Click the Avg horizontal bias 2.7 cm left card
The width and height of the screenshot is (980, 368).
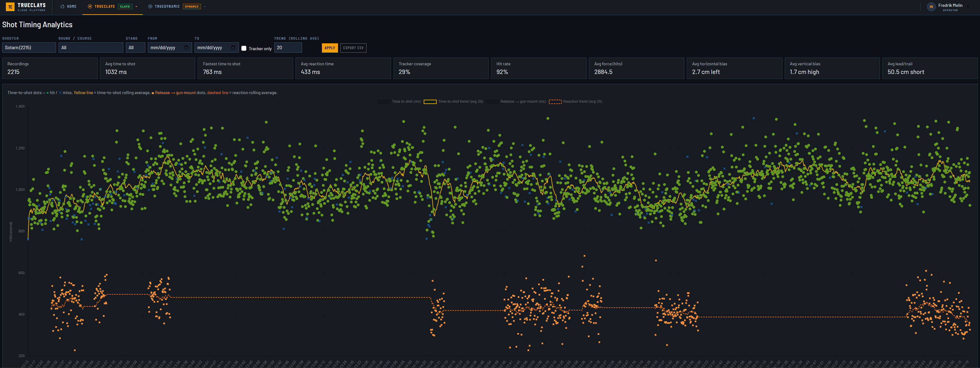(734, 68)
